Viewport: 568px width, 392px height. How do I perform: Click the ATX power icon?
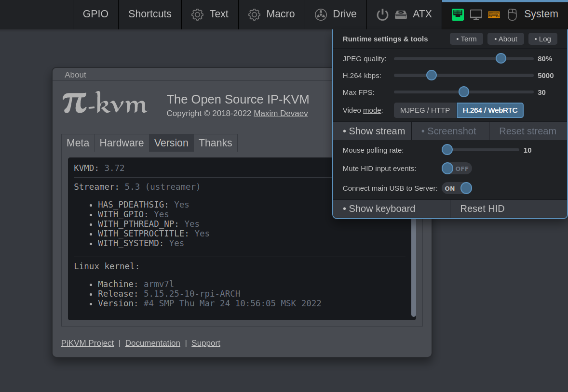382,14
